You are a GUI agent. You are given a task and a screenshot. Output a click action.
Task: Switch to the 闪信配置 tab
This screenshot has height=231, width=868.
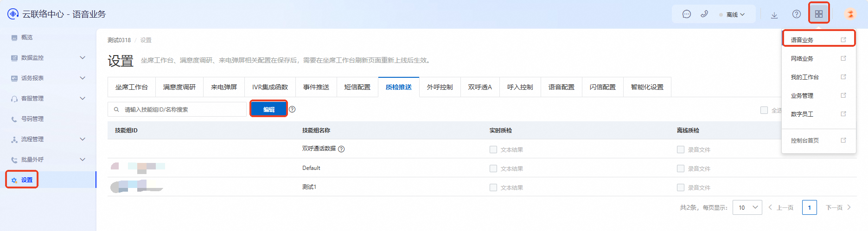pyautogui.click(x=603, y=87)
